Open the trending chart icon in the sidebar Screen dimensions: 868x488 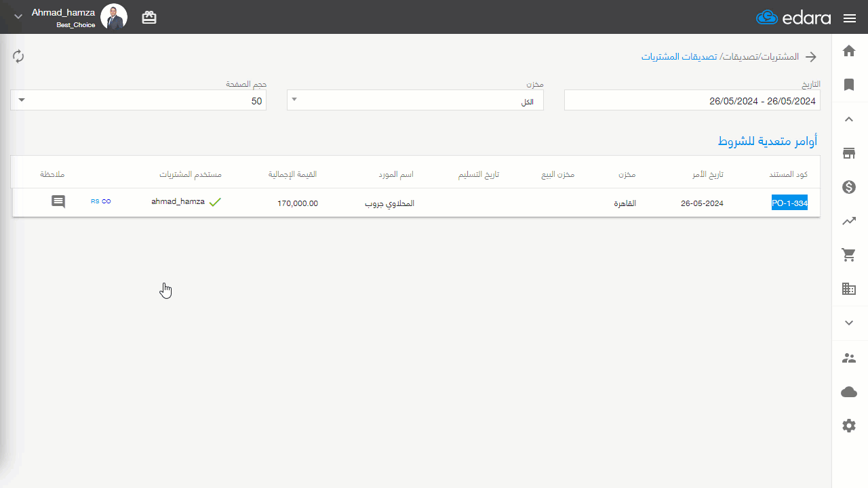click(849, 221)
